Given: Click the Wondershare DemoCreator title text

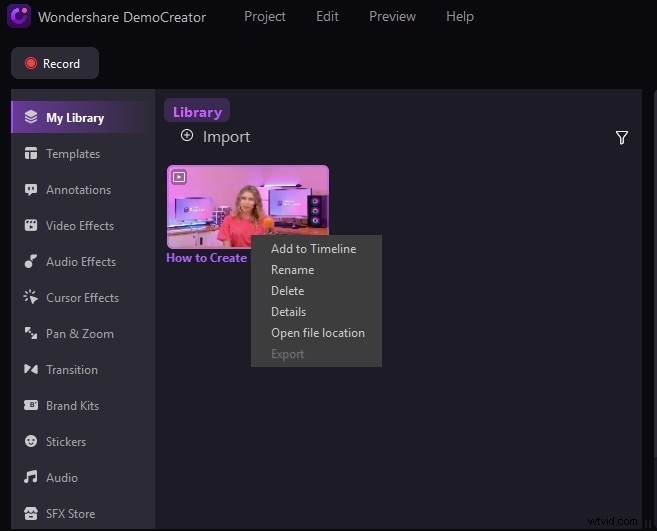Looking at the screenshot, I should pos(122,17).
